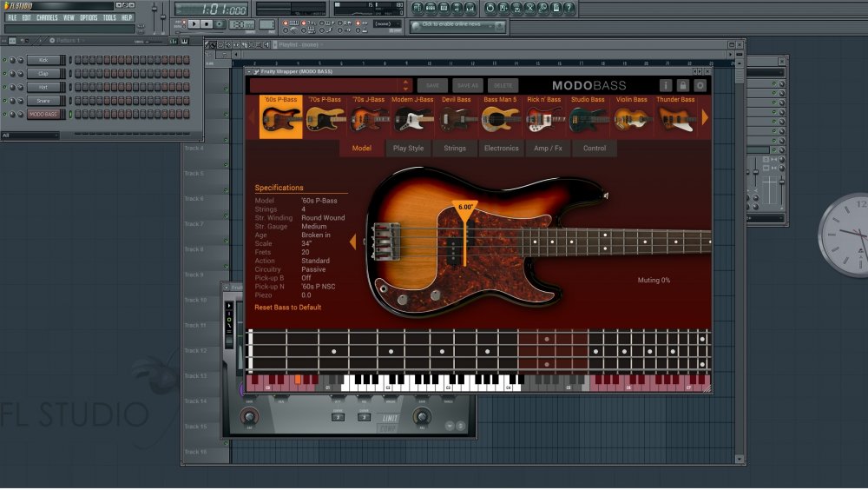Click the transport Record button
Screen dimensions: 868x490
(x=220, y=24)
